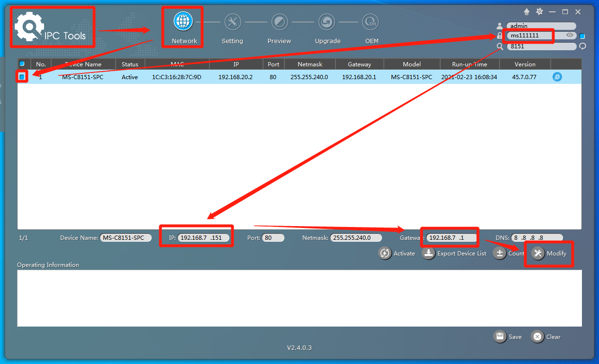Toggle the select-all checkbox in table header
This screenshot has height=364, width=599.
tap(22, 64)
